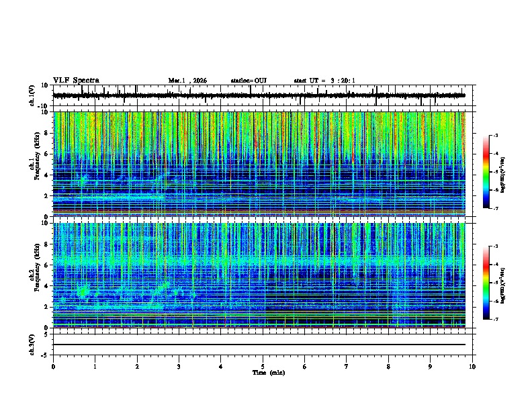Click the "4" kHz tick of ch.1 spectrogram
Screen dimensions: 532x411
(46, 175)
